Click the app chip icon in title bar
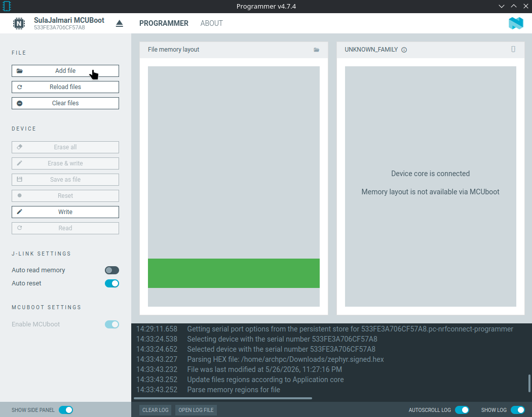532x417 pixels. tap(7, 6)
